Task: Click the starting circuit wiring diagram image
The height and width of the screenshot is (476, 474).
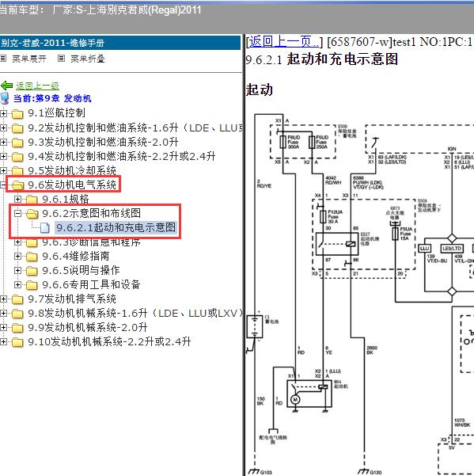Action: [360, 293]
